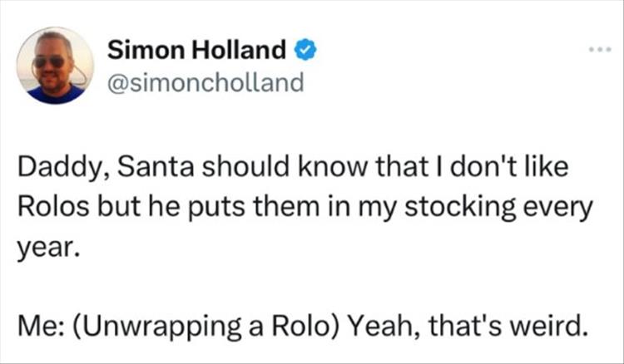624x364 pixels.
Task: Click the word "Daddy," starting the tweet
Action: 57,170
